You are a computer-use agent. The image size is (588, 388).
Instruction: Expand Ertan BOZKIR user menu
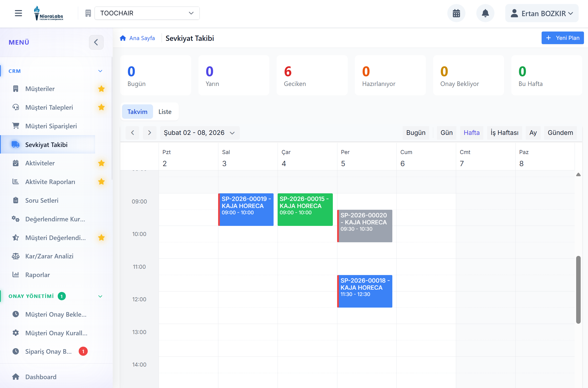(542, 13)
